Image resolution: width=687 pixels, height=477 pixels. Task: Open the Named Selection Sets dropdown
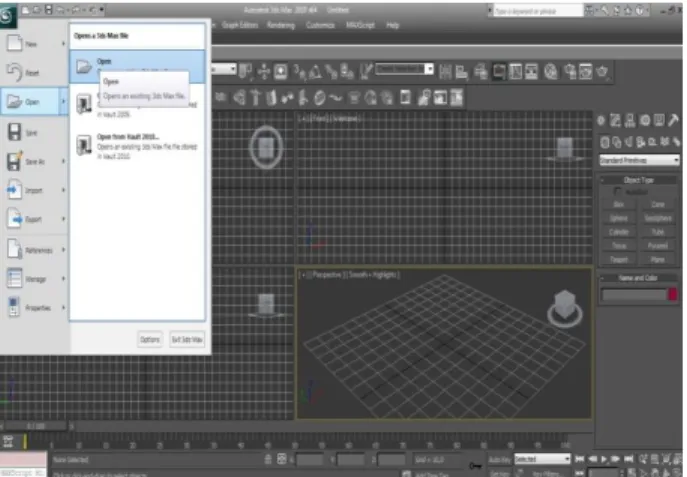[405, 69]
